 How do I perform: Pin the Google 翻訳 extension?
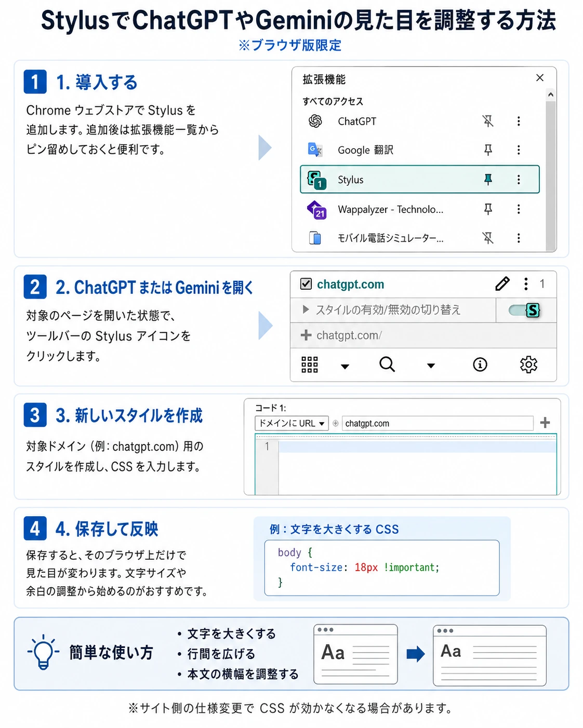pyautogui.click(x=488, y=150)
